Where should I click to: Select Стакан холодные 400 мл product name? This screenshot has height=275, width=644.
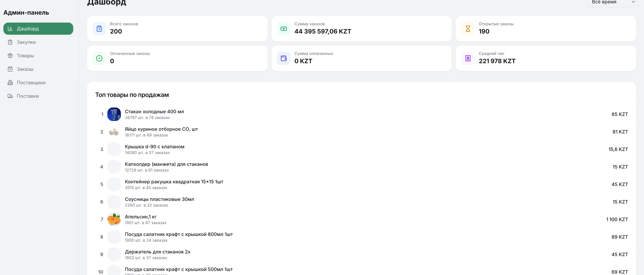154,112
